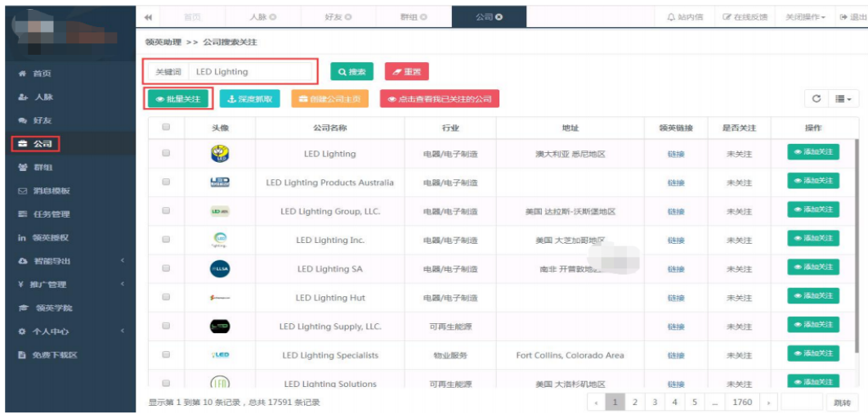Open 站内信 notifications
This screenshot has width=868, height=414.
(x=685, y=17)
